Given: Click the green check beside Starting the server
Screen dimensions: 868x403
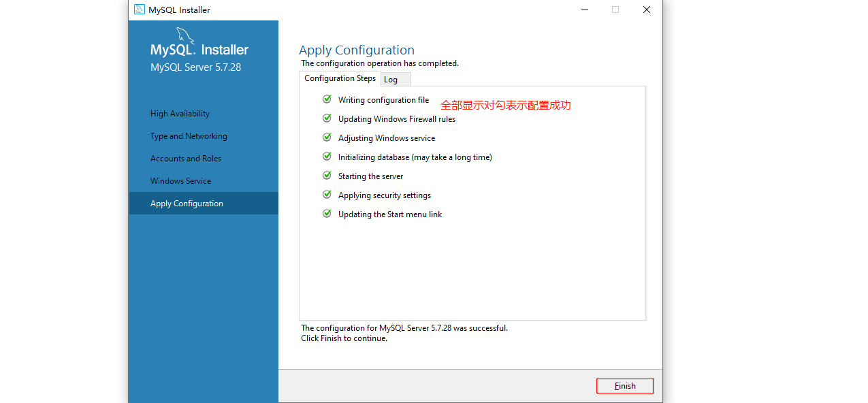Looking at the screenshot, I should (x=327, y=176).
